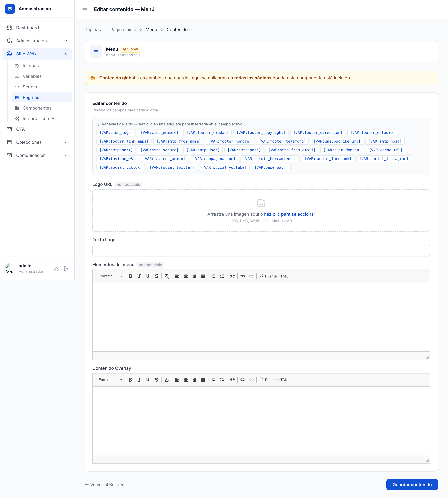Insert link in the Contenido Overlay editor
The image size is (448, 498).
243,380
